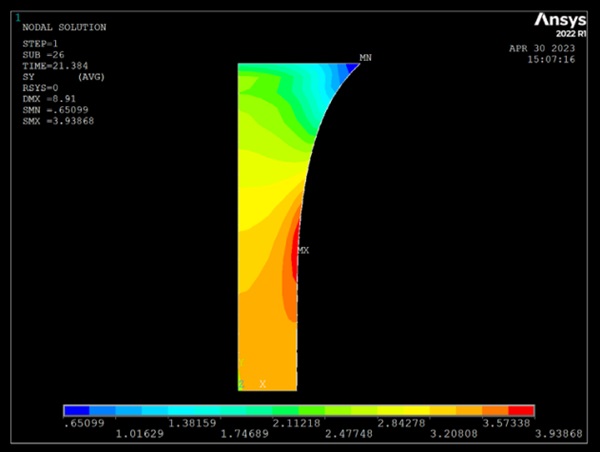
Task: Click legend value '1.38159'
Action: [192, 423]
